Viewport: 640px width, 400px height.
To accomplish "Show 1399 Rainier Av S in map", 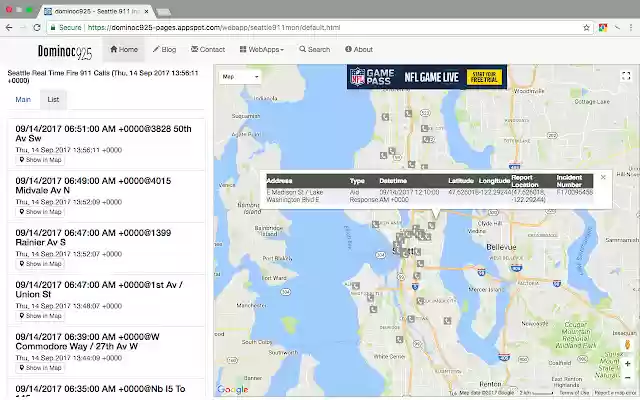I will tap(40, 264).
